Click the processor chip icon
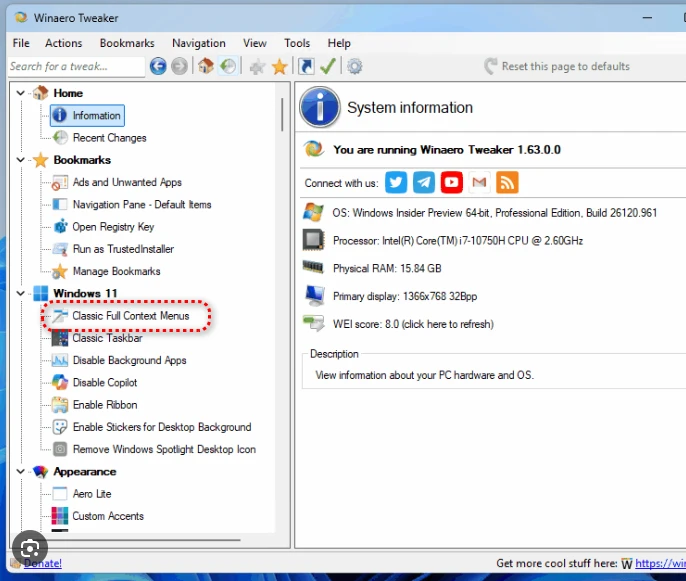 click(314, 240)
